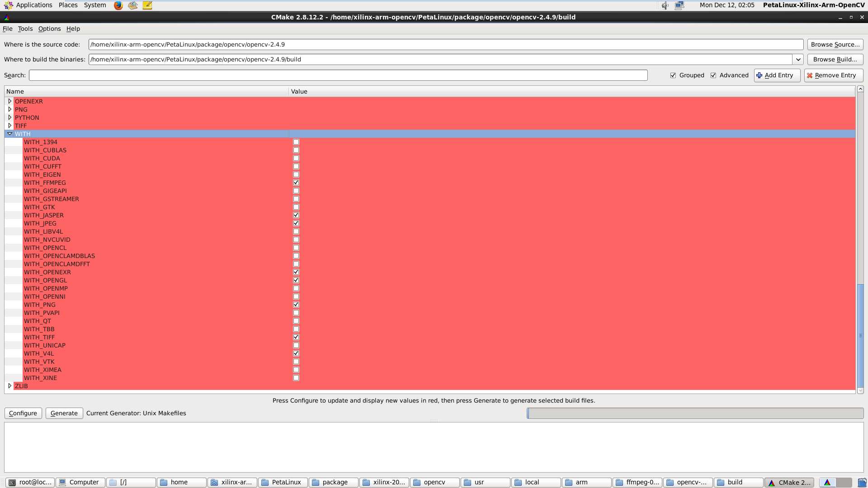The width and height of the screenshot is (868, 488).
Task: Click the network connection tray icon
Action: click(679, 5)
